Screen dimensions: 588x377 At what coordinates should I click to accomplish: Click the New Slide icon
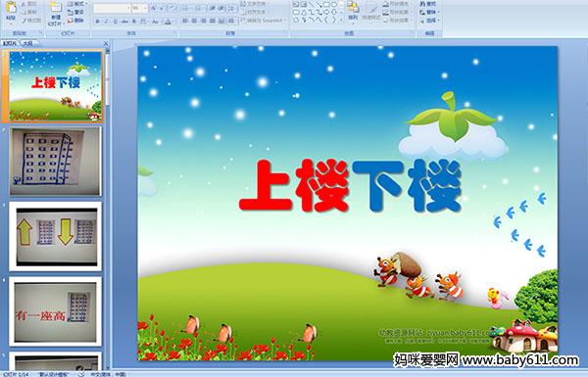(x=56, y=8)
